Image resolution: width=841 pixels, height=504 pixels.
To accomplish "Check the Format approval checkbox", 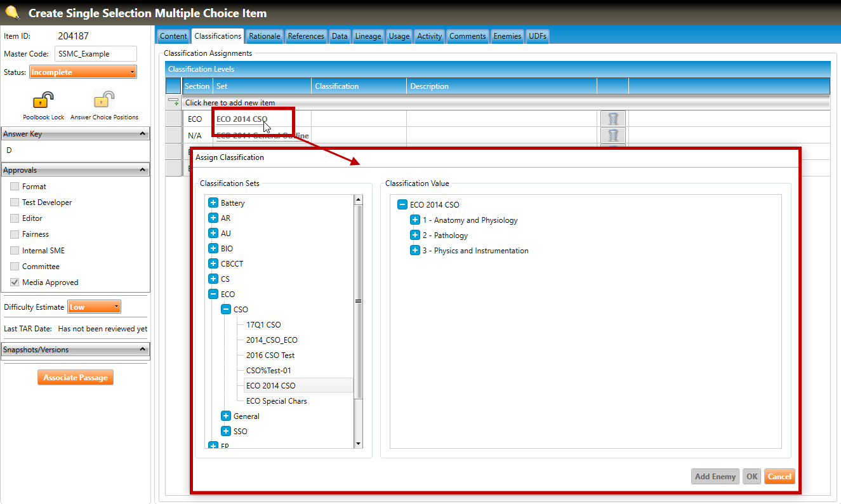I will point(15,187).
